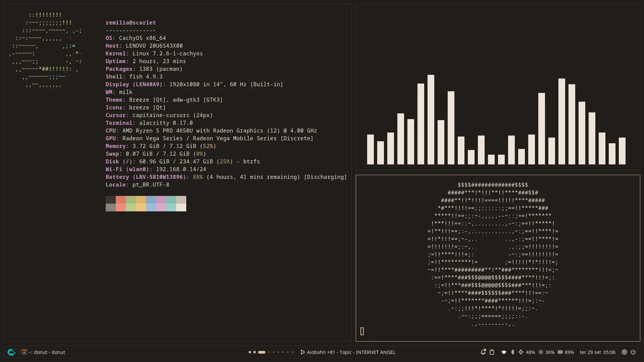Open the CachyOS launcher icon in the bar

(x=11, y=352)
